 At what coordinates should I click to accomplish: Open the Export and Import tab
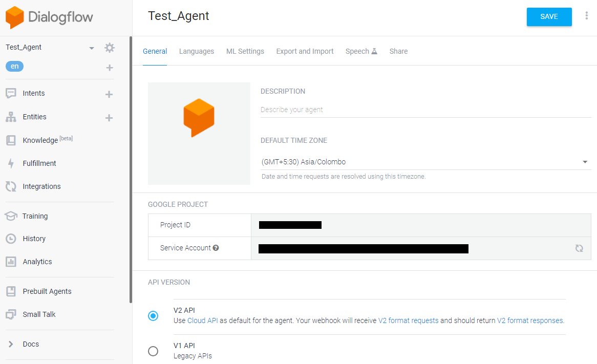[x=305, y=51]
